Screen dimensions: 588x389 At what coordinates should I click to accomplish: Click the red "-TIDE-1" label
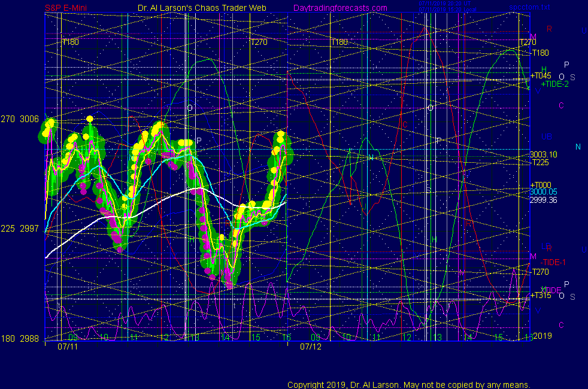tap(553, 262)
